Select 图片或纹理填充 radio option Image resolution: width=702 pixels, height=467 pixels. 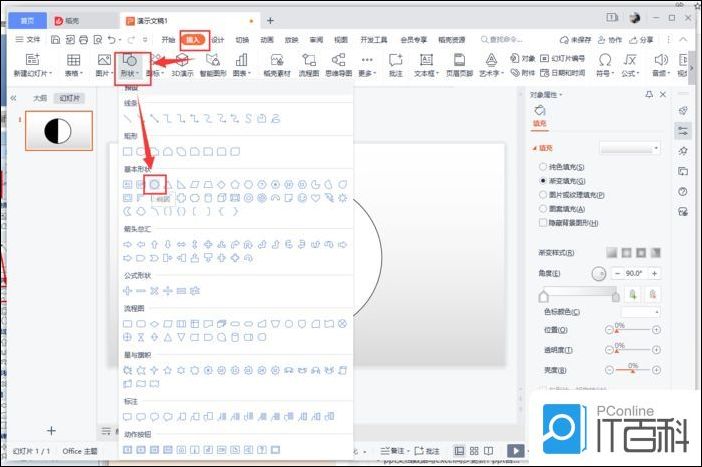[543, 195]
